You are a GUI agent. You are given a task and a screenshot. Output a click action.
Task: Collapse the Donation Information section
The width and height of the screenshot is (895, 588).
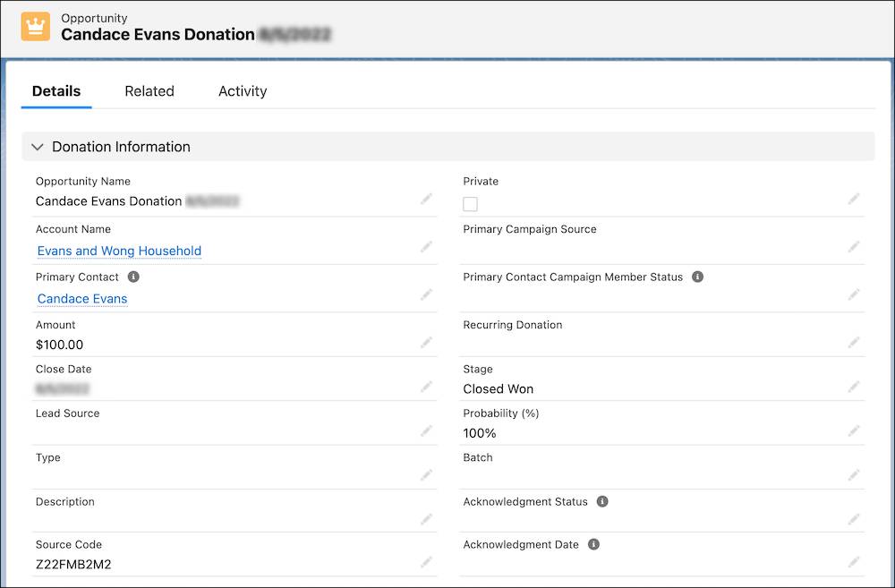[x=38, y=146]
